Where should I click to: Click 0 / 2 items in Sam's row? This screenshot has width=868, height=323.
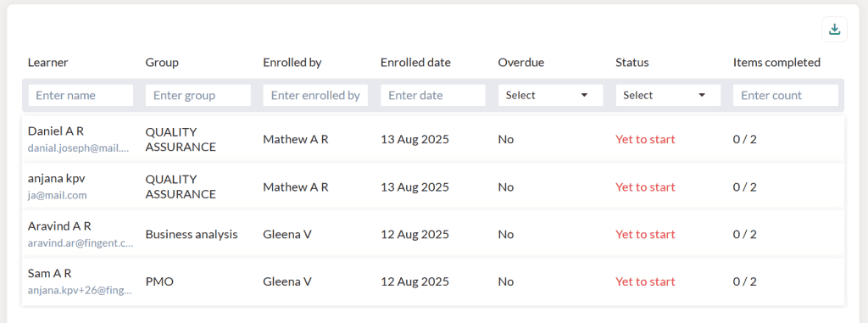tap(744, 282)
